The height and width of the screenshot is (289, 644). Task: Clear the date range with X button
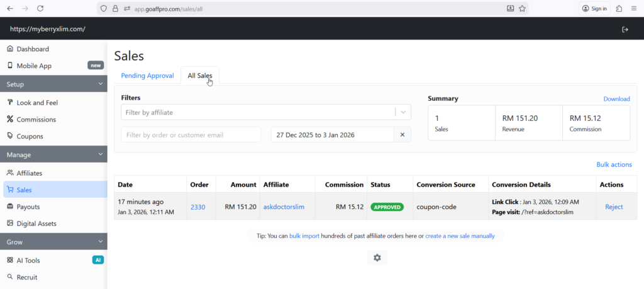point(402,135)
